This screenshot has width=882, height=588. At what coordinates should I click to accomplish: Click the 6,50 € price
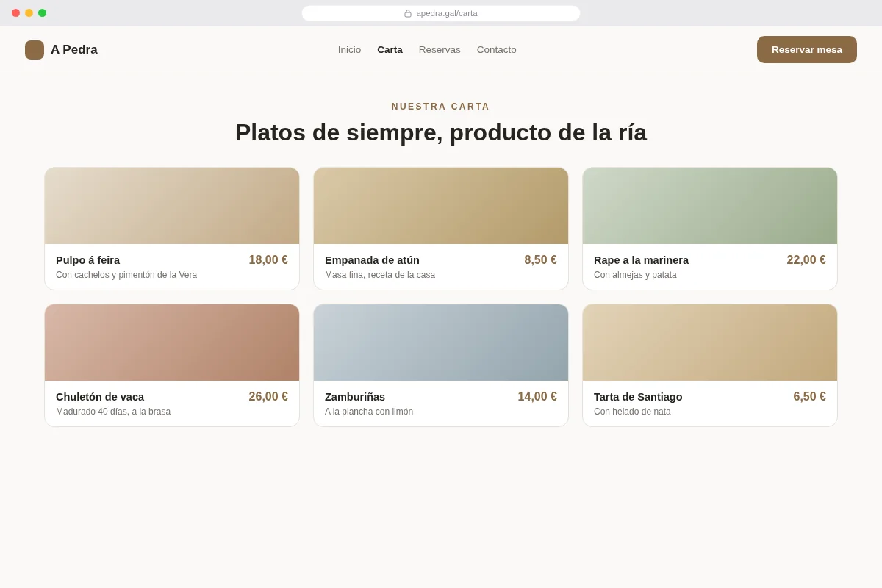[x=809, y=397]
